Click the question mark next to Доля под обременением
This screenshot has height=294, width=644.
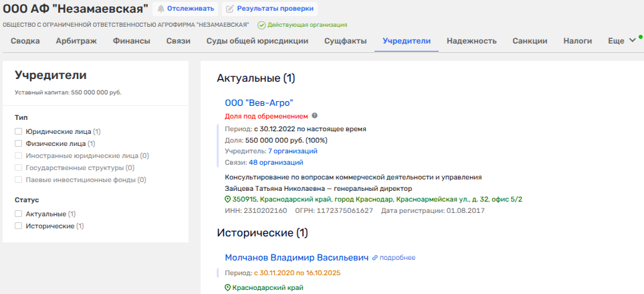click(x=314, y=116)
